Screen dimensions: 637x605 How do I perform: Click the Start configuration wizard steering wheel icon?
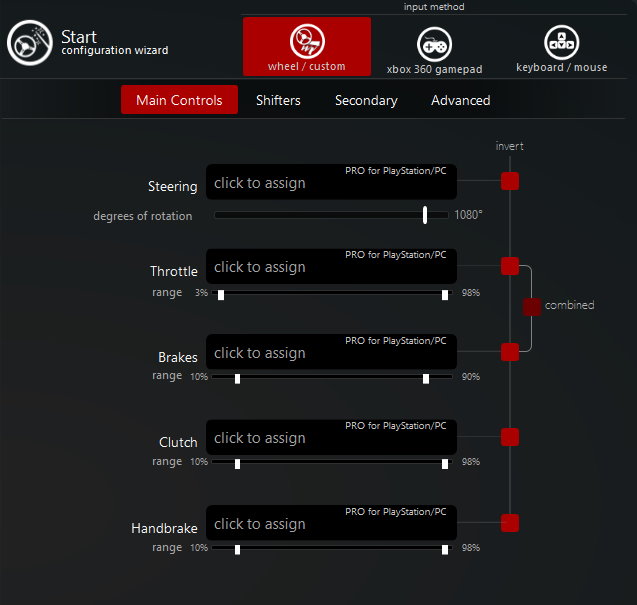(x=30, y=43)
